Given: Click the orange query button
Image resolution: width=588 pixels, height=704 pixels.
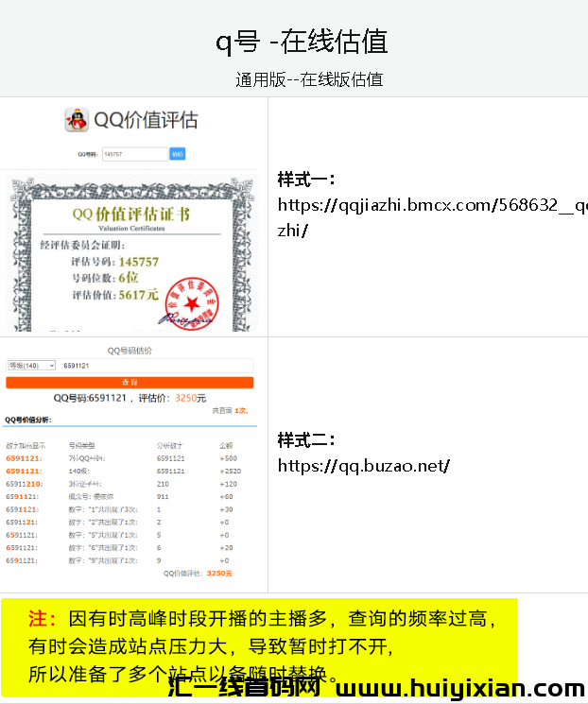Looking at the screenshot, I should pyautogui.click(x=130, y=383).
